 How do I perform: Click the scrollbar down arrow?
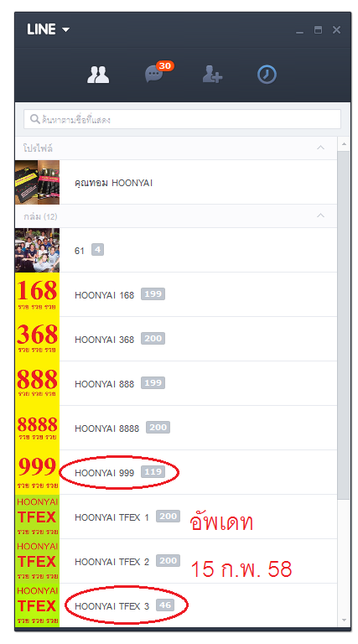click(344, 620)
